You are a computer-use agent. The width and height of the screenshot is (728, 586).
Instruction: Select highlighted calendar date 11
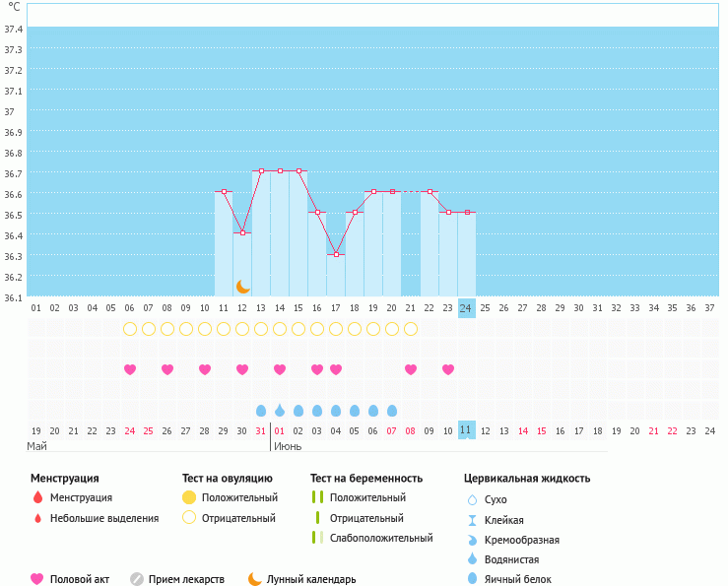pyautogui.click(x=466, y=430)
